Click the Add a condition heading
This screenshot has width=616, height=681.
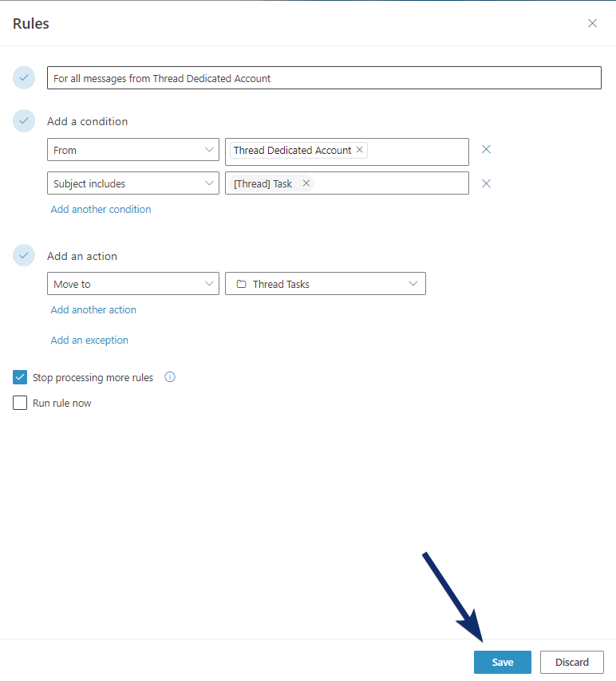pos(88,121)
